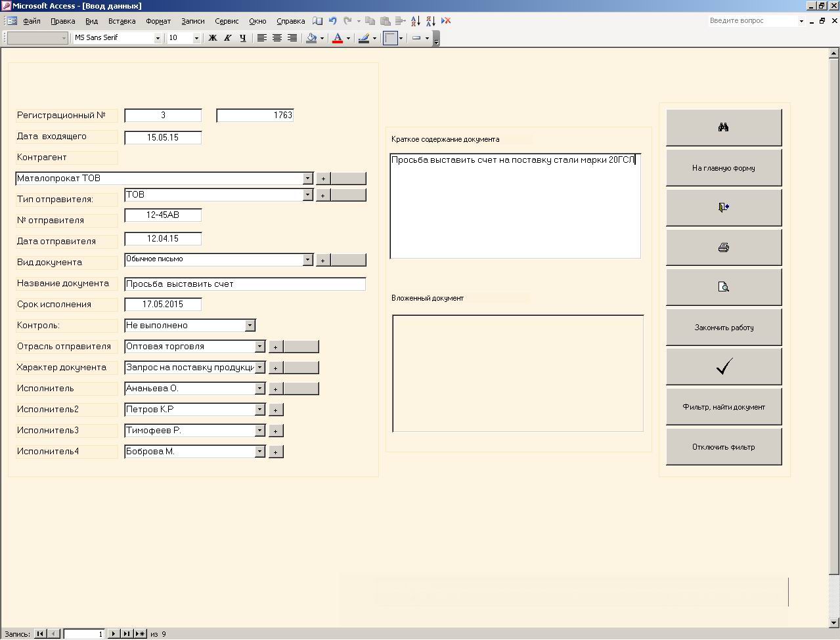Viewport: 840px width, 640px height.
Task: Click the delete record icon
Action: pyautogui.click(x=446, y=21)
